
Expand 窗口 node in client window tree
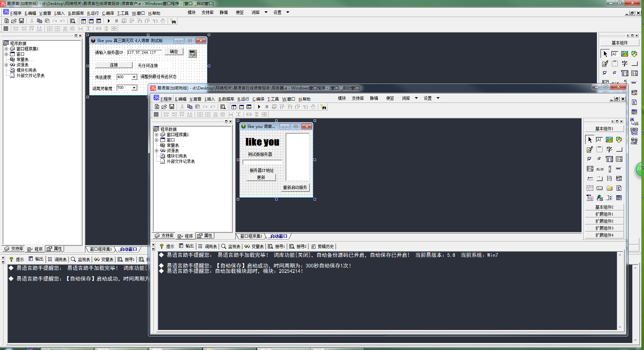tap(6, 54)
